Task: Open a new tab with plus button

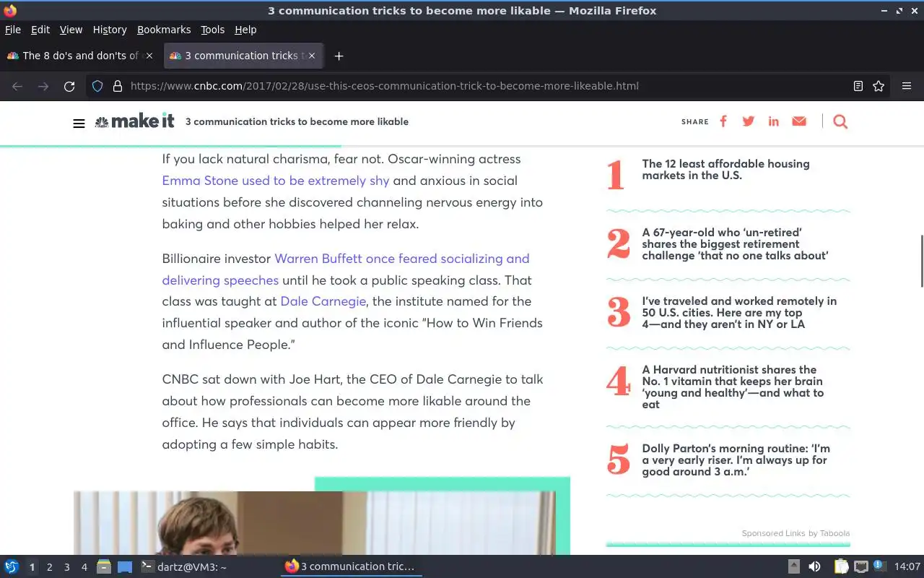Action: [x=339, y=56]
